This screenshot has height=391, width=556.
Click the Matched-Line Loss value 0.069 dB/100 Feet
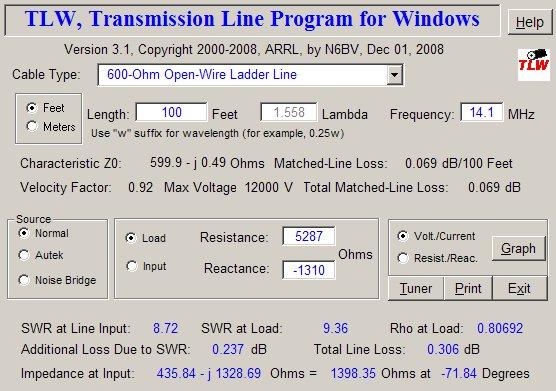click(459, 163)
